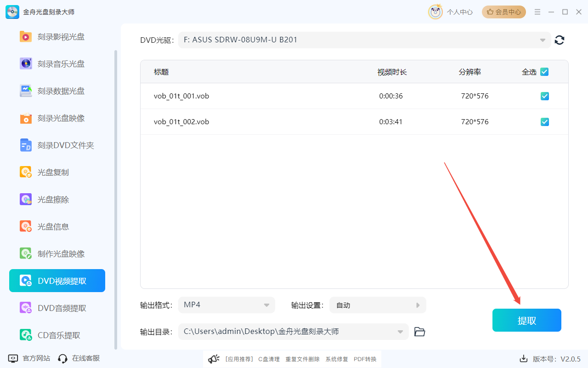Open the PDF转换 link
This screenshot has height=368, width=588.
tap(365, 359)
